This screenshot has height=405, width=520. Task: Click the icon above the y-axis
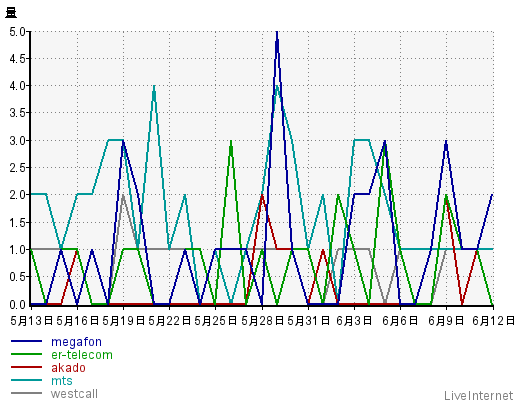click(x=11, y=13)
